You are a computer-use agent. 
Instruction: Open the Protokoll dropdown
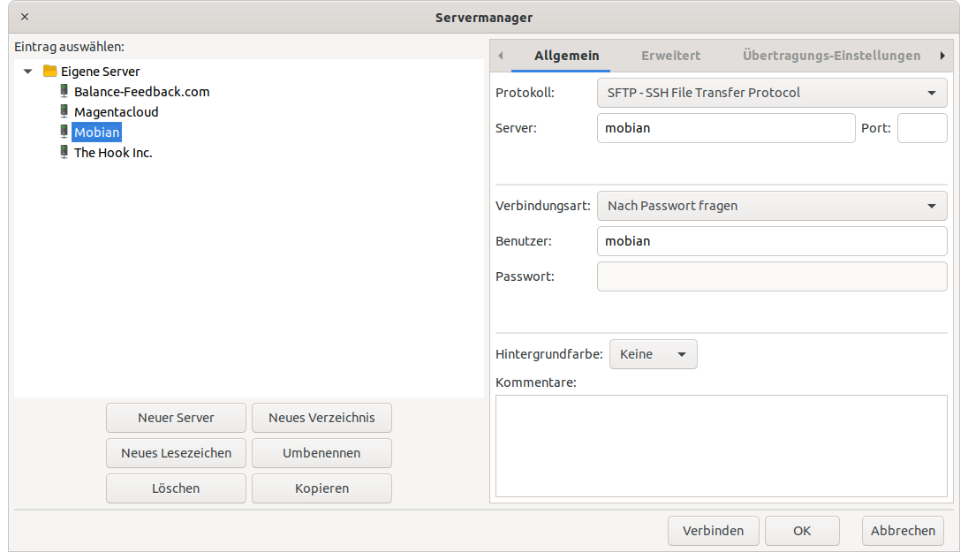point(771,93)
